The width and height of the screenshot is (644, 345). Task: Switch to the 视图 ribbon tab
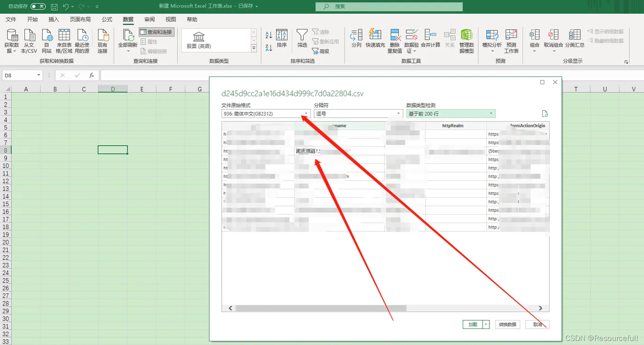[171, 19]
